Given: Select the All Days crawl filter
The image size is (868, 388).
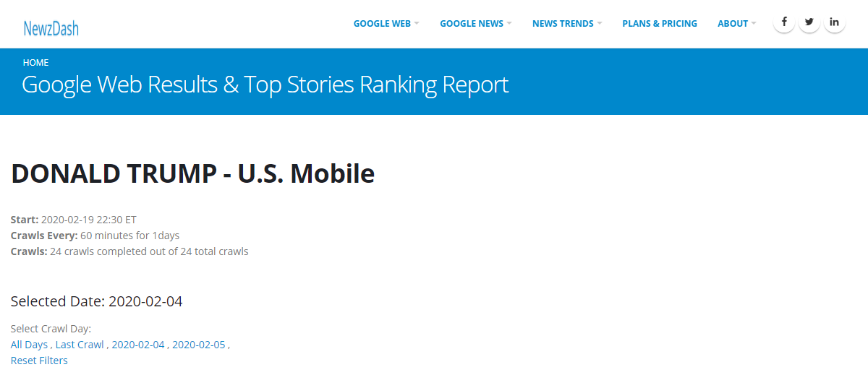Looking at the screenshot, I should click(x=30, y=345).
